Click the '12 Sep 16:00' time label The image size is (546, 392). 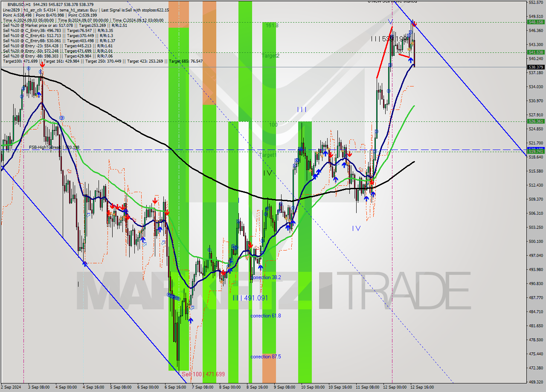[x=422, y=387]
